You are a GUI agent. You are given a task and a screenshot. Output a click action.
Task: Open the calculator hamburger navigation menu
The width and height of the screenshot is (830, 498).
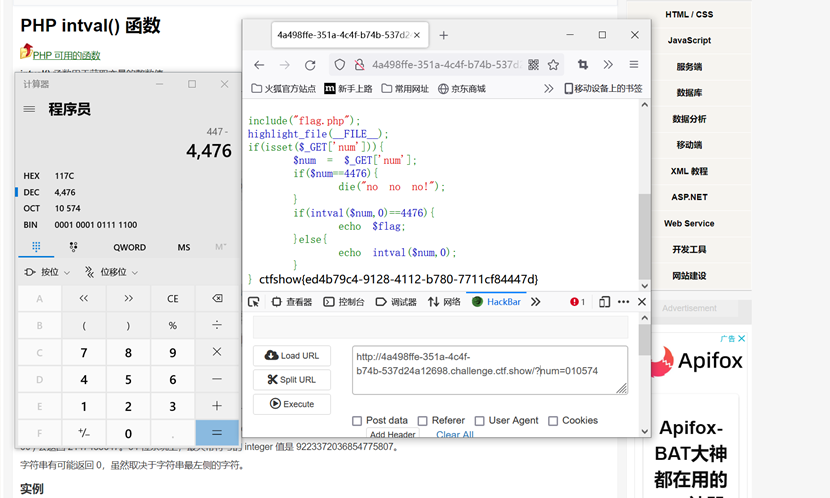click(29, 109)
